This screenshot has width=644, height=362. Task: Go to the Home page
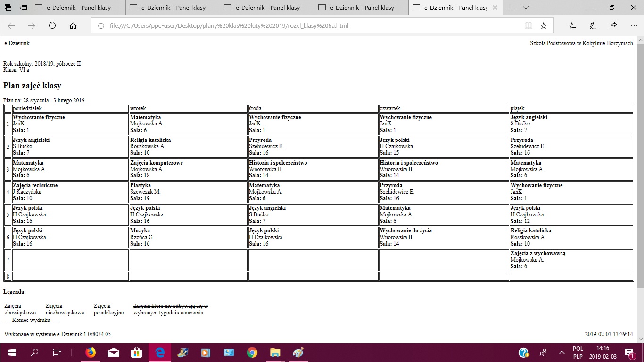coord(73,26)
